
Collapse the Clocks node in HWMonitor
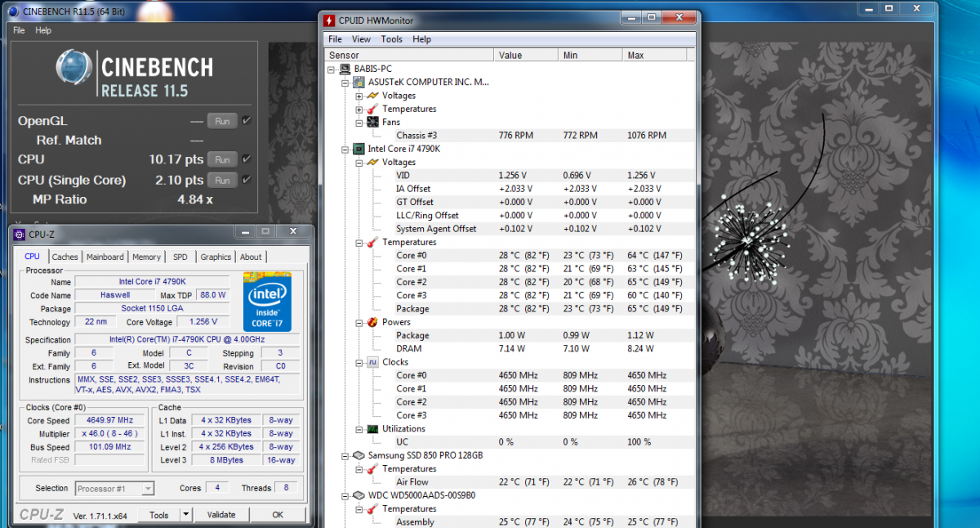click(x=359, y=362)
